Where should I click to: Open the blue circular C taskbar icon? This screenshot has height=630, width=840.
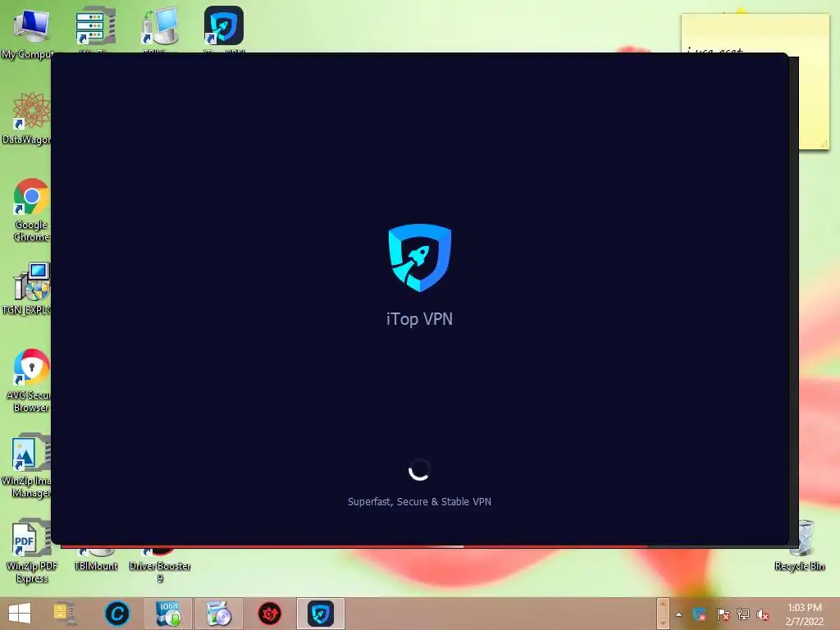pyautogui.click(x=117, y=614)
